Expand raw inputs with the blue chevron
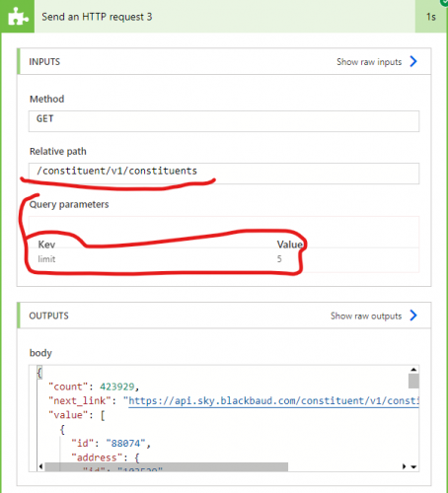The height and width of the screenshot is (493, 448). pos(413,61)
